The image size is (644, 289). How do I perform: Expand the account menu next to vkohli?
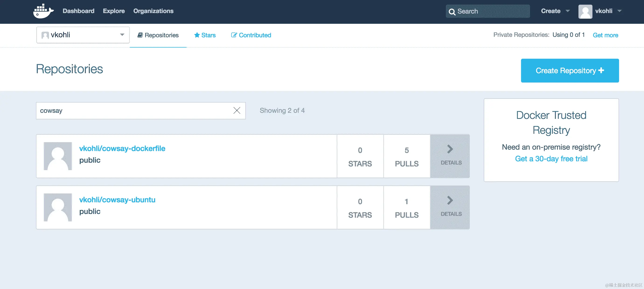(620, 11)
